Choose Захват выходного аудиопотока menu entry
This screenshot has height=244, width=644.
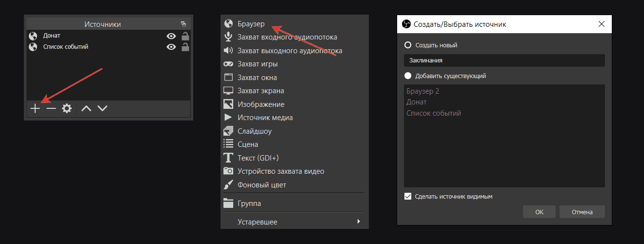pos(295,50)
